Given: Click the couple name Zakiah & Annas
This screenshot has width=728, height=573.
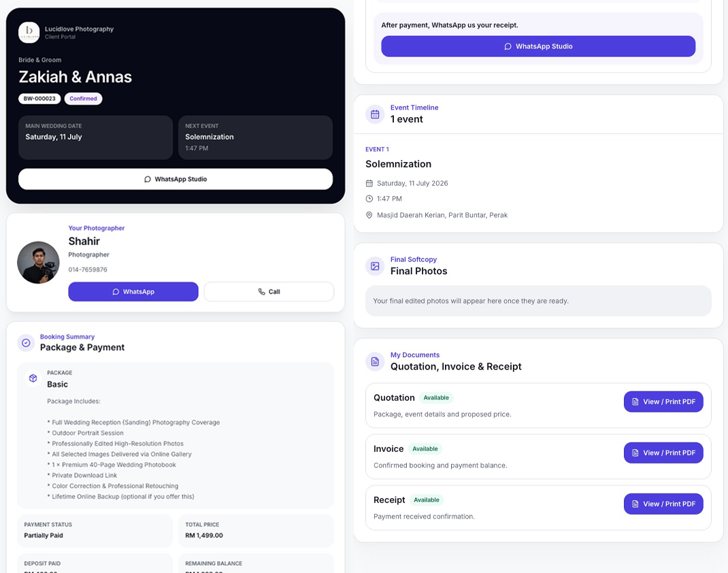Looking at the screenshot, I should coord(76,77).
